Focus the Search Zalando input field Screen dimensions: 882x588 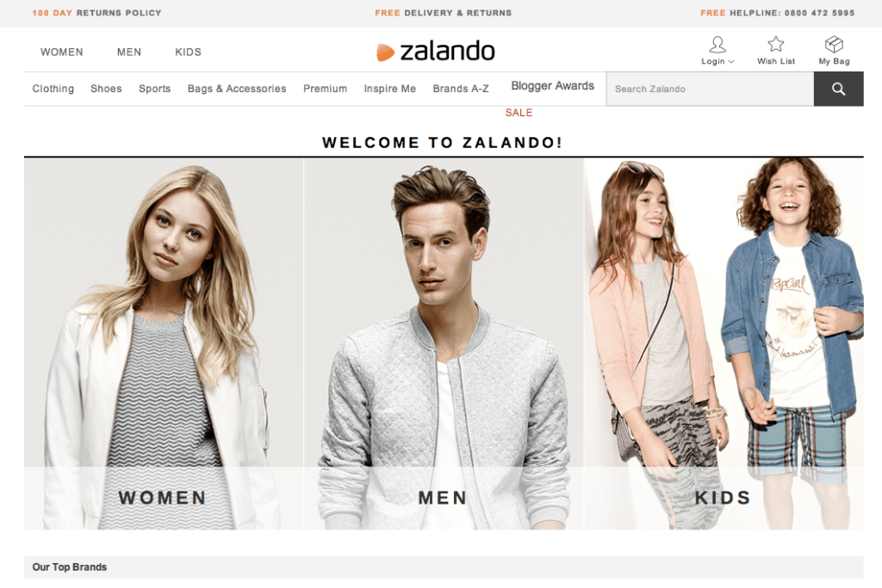710,89
